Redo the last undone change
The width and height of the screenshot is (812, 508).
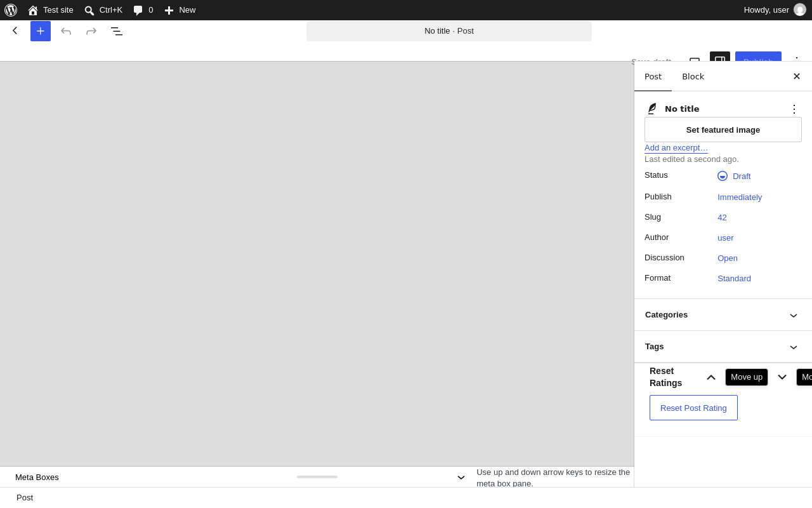tap(91, 31)
